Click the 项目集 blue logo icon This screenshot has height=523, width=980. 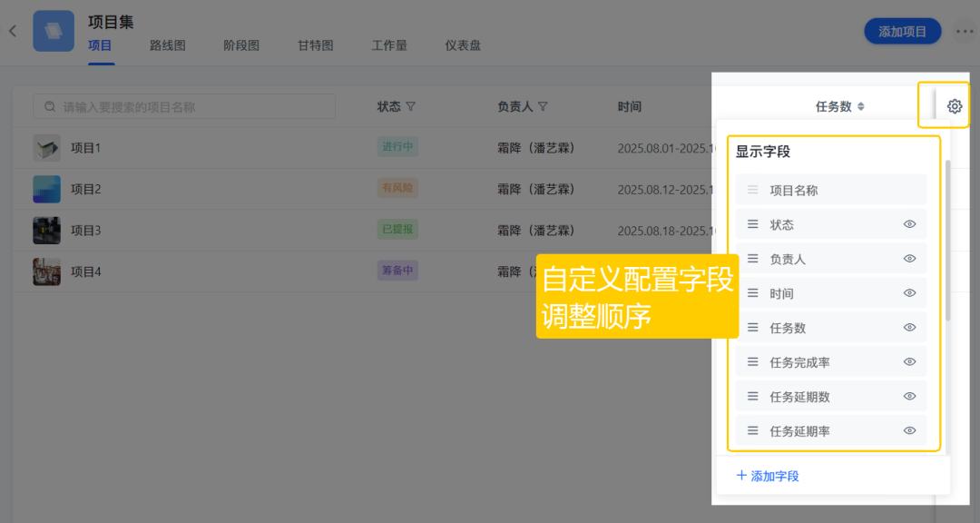point(54,31)
